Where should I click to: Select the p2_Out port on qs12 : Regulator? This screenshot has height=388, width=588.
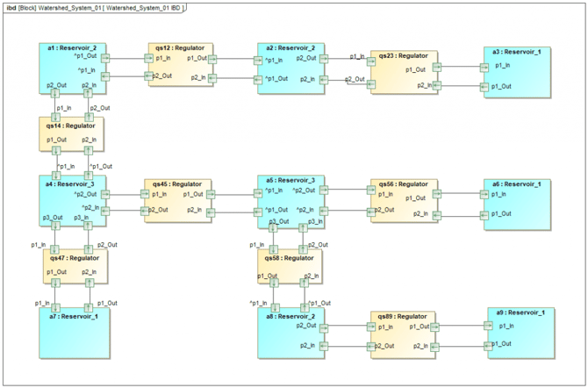tap(148, 76)
